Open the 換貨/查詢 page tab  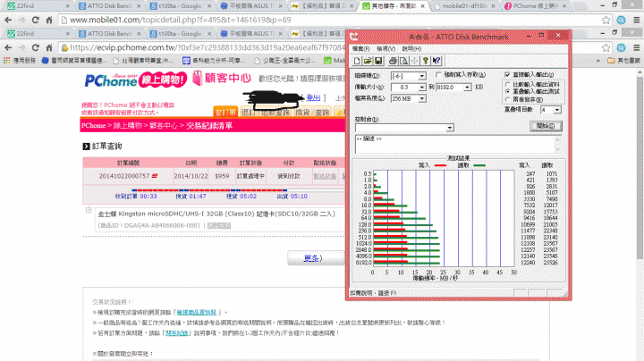pyautogui.click(x=312, y=112)
